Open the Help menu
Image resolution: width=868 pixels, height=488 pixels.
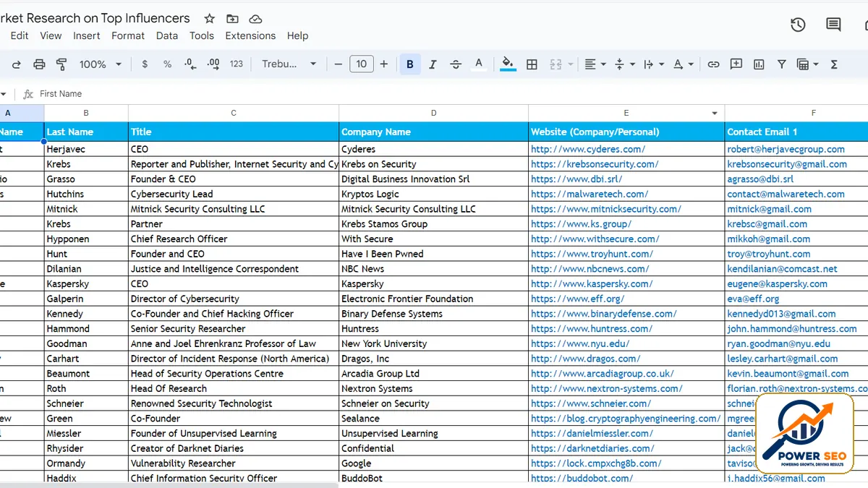tap(297, 35)
